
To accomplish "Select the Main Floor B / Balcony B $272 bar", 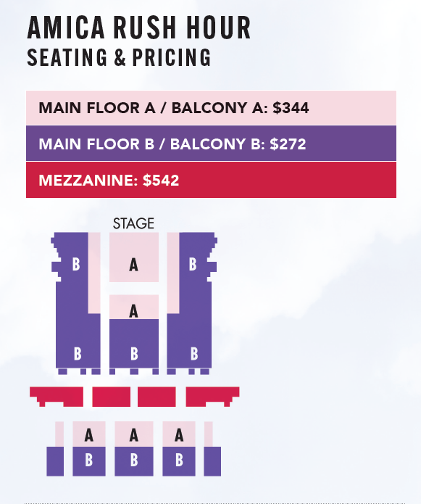I will pyautogui.click(x=211, y=144).
